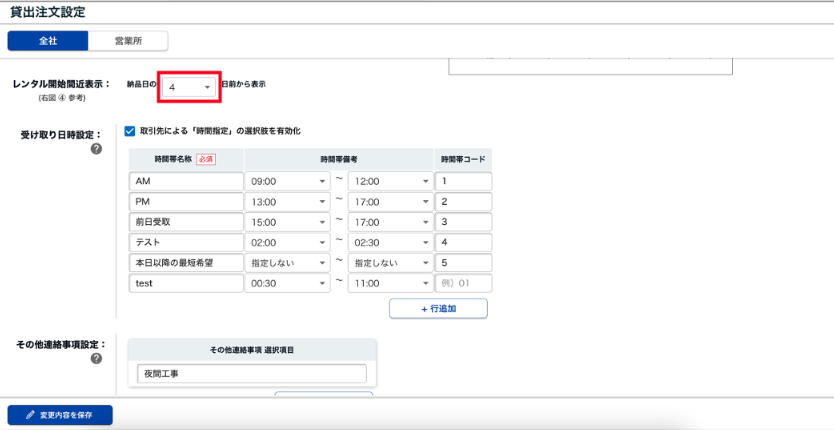This screenshot has height=430, width=834.
Task: Switch to the 全社 tab
Action: [48, 41]
